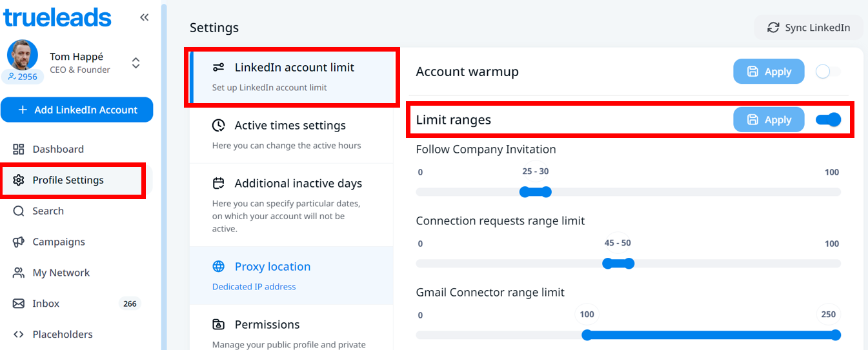This screenshot has height=350, width=868.
Task: Click the Placeholders code brackets icon
Action: point(19,335)
